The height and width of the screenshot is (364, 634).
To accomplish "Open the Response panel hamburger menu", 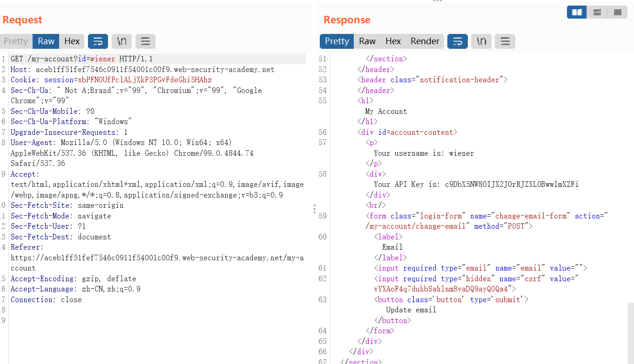I will pyautogui.click(x=505, y=41).
